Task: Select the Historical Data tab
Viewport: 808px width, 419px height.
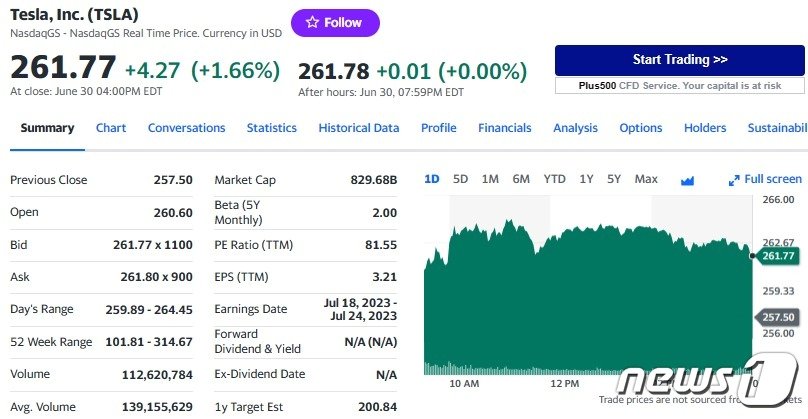Action: [358, 128]
